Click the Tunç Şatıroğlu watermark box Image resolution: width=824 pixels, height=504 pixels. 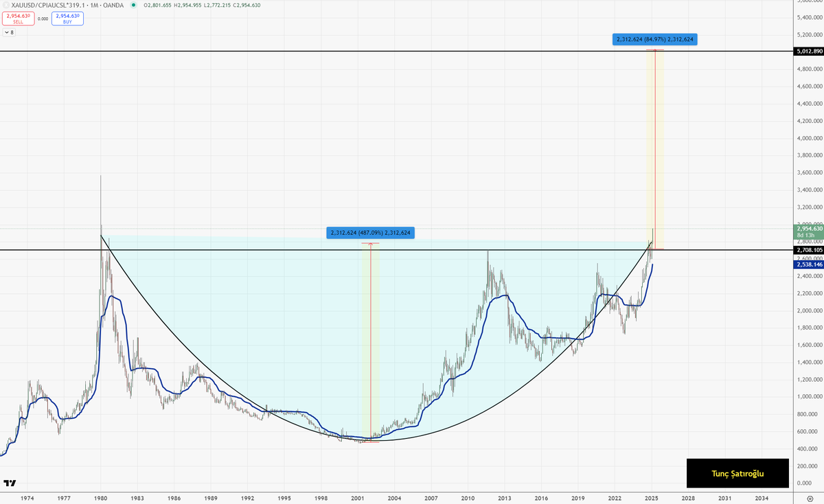pos(737,473)
